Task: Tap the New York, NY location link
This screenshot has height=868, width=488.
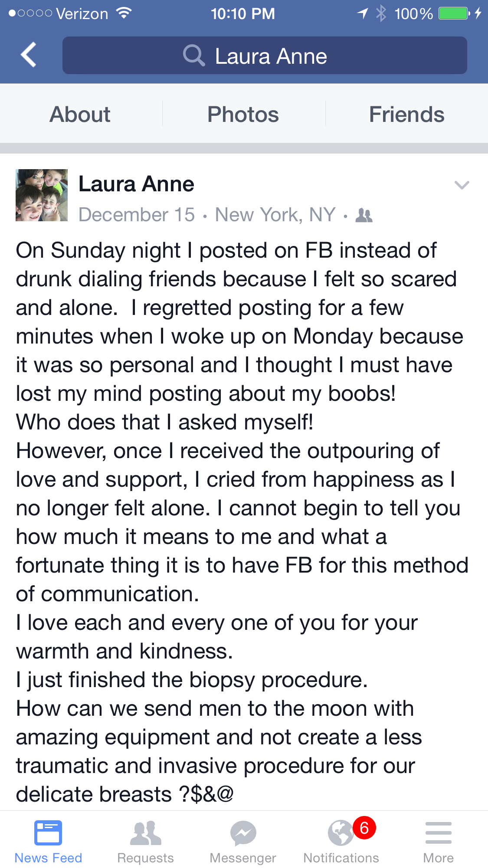Action: [x=275, y=215]
